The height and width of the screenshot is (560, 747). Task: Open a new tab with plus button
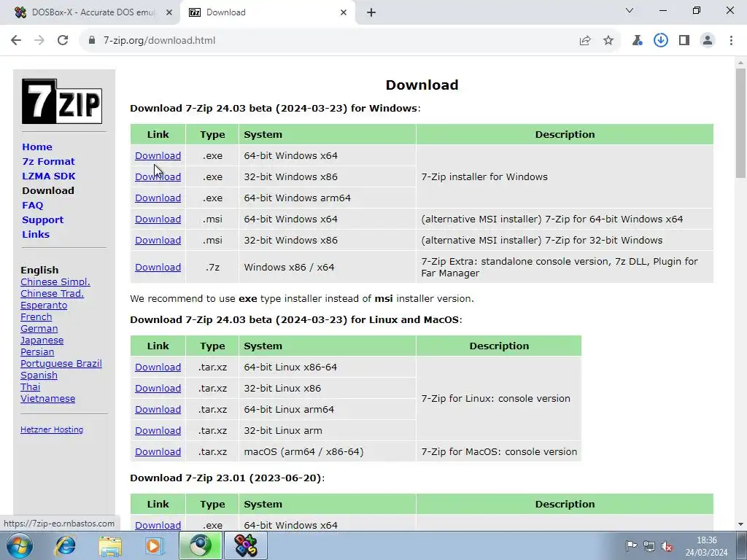tap(371, 12)
